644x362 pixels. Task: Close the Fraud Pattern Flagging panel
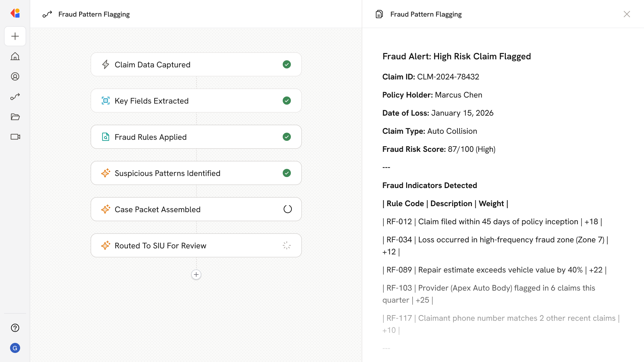click(627, 14)
